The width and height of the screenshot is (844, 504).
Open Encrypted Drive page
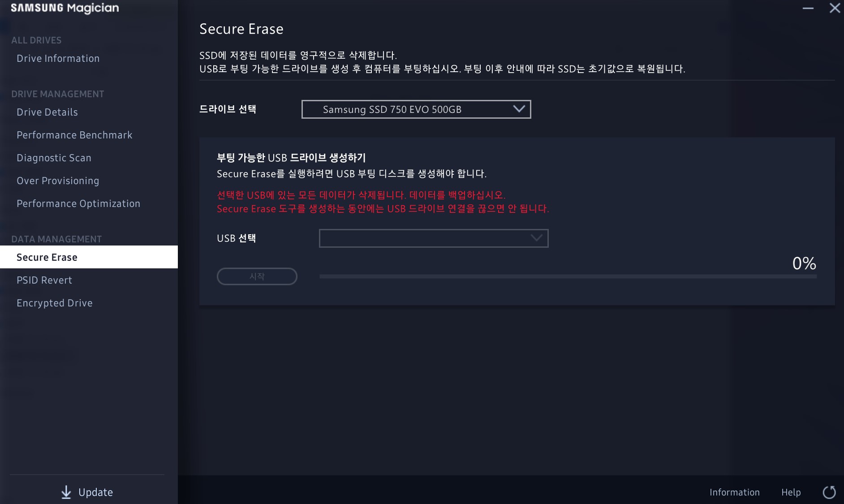pos(55,303)
